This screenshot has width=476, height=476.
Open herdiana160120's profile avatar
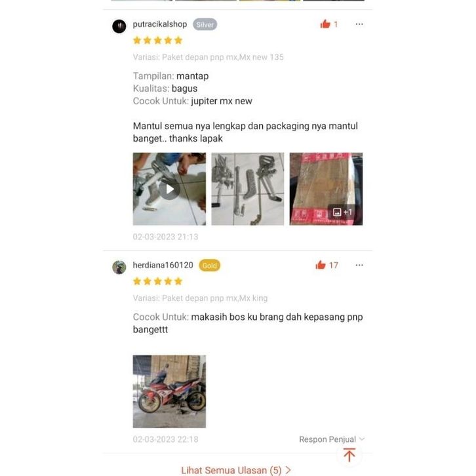(119, 267)
